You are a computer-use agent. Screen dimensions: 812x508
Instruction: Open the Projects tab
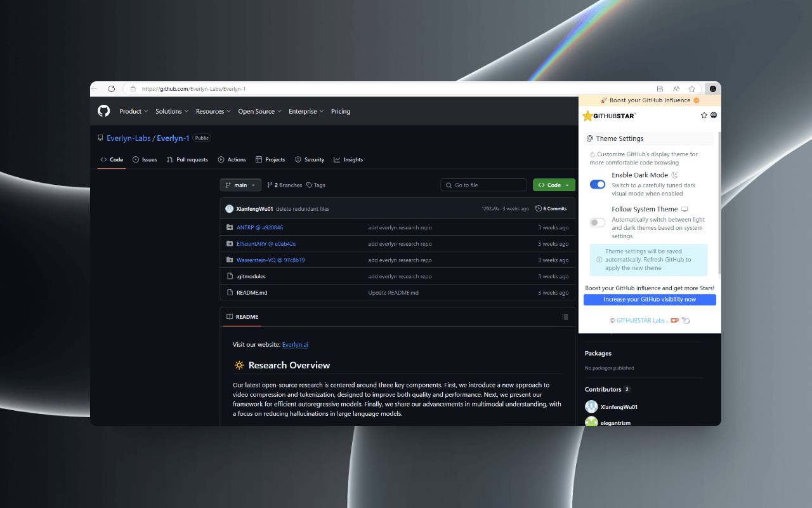point(270,159)
